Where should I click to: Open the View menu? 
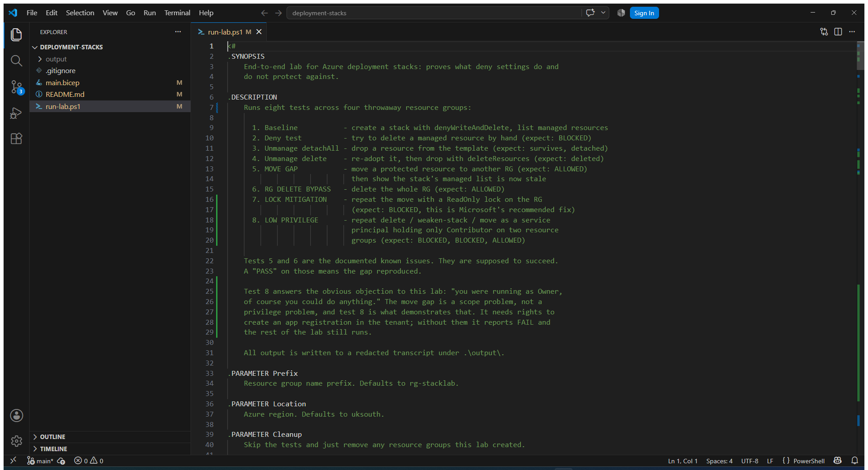(110, 13)
